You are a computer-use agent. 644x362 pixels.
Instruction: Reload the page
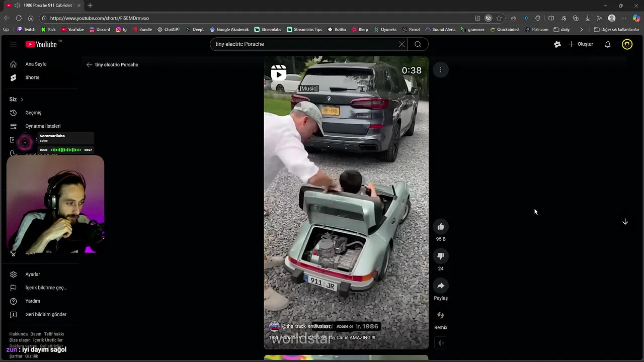pyautogui.click(x=19, y=18)
